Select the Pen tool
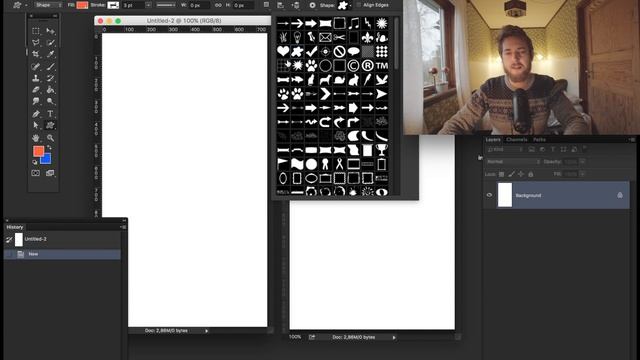Screen dimensions: 640x360 tap(36, 113)
